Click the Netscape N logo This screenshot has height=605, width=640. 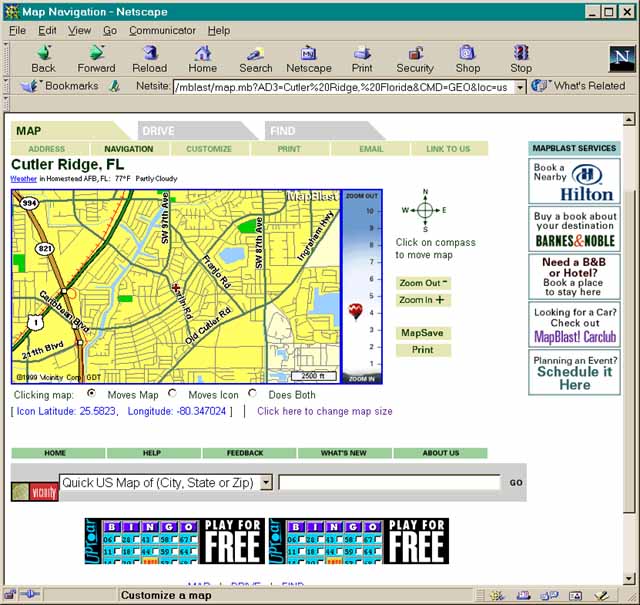click(622, 59)
